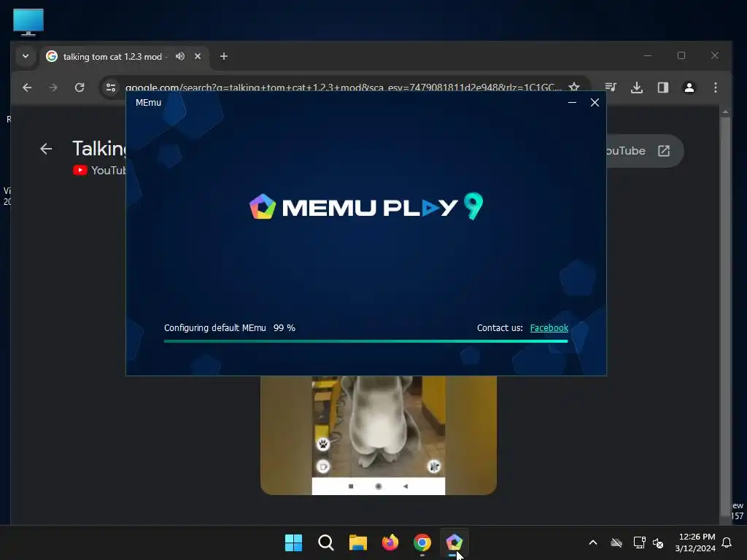
Task: Go forward in Chrome browser
Action: 53,87
